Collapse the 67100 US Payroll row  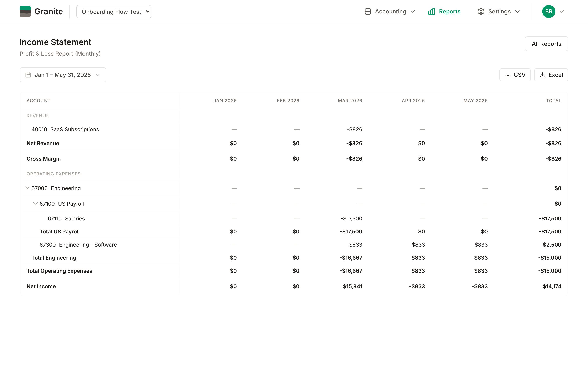click(x=36, y=203)
